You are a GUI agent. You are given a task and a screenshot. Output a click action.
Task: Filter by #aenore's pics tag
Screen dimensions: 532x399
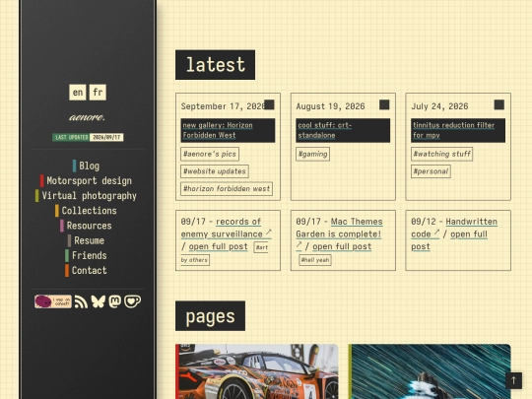[x=210, y=154]
